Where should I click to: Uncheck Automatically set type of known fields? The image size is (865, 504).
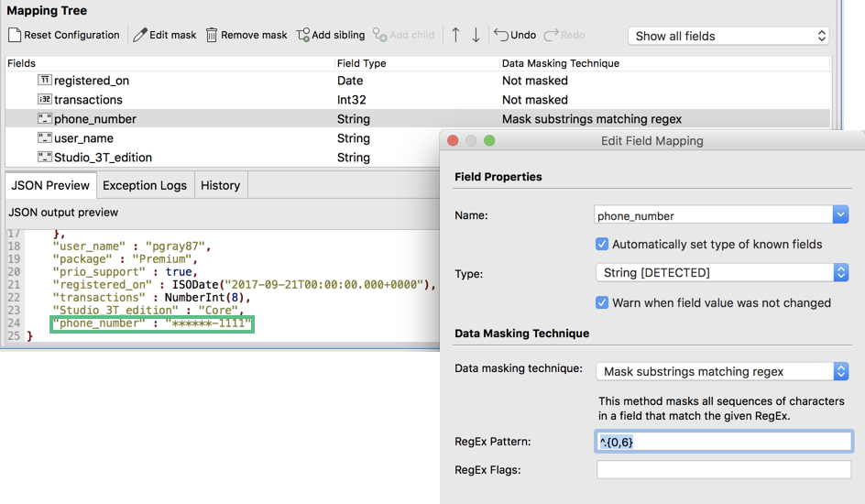602,245
